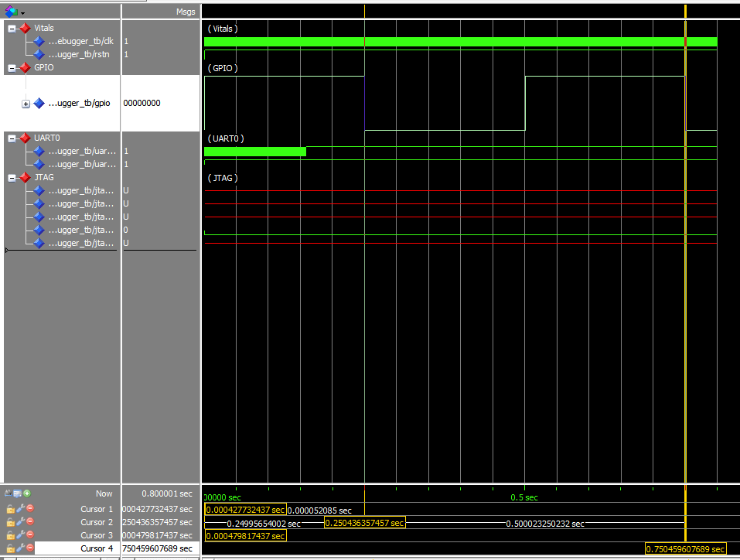Click the Now row label
The width and height of the screenshot is (740, 560).
pos(104,493)
